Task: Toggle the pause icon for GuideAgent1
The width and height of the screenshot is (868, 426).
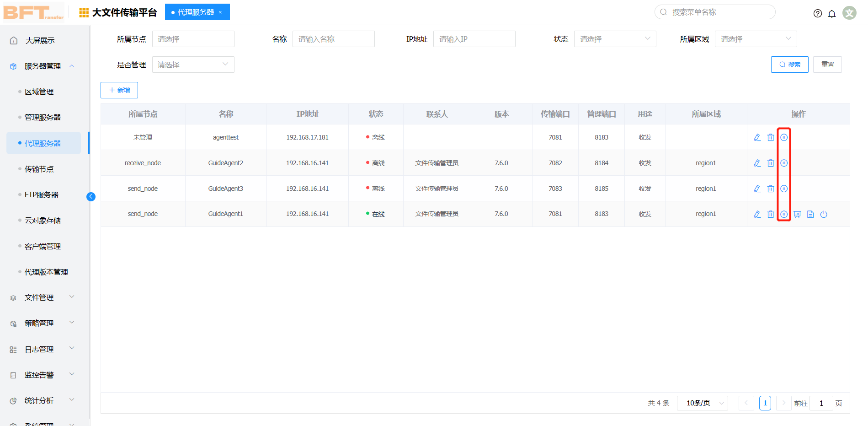Action: pyautogui.click(x=783, y=214)
